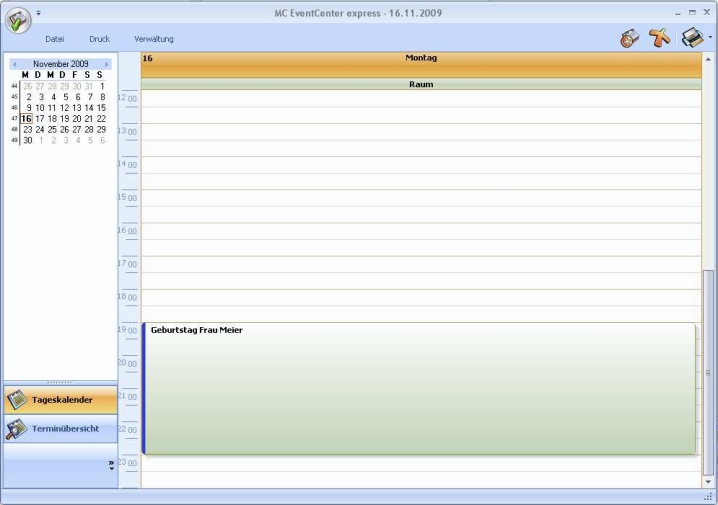Click the vertical scrollbar thumb
The width and height of the screenshot is (718, 505).
[709, 370]
